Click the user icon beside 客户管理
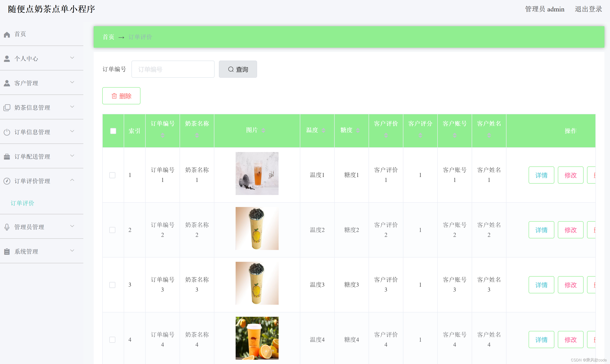610x364 pixels. (7, 83)
